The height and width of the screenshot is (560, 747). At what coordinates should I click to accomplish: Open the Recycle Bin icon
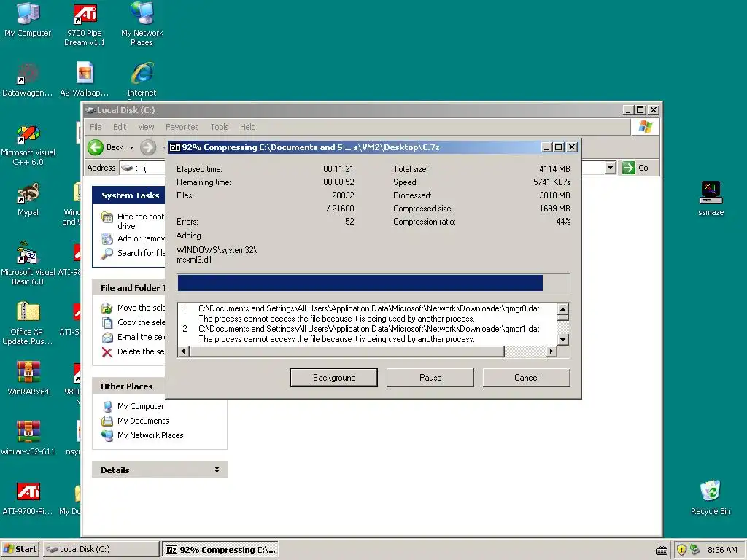[711, 497]
